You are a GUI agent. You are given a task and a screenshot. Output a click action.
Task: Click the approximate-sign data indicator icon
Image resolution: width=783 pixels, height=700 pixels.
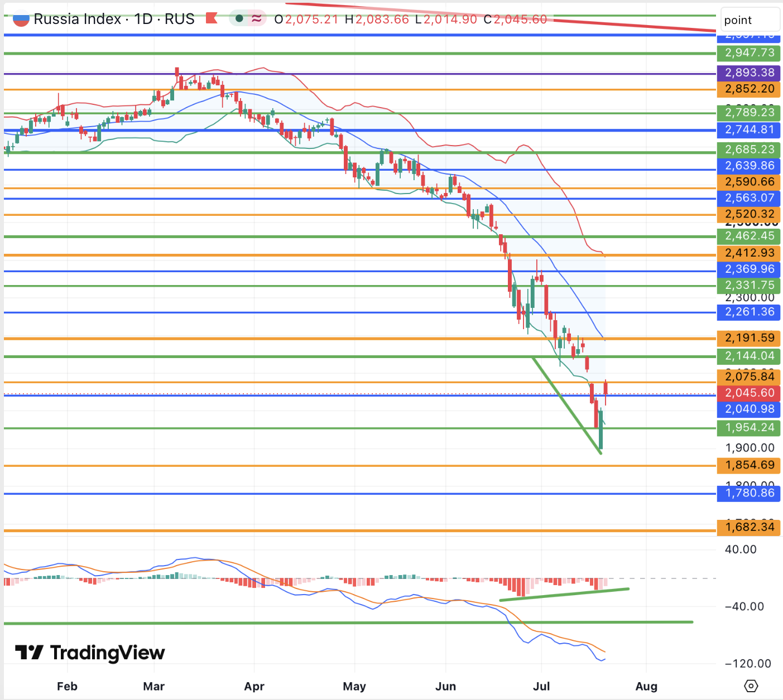(256, 18)
